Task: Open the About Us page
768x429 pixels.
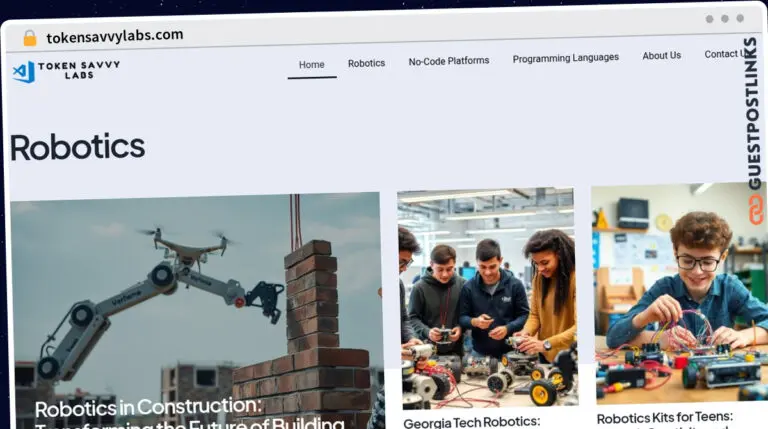Action: point(662,55)
